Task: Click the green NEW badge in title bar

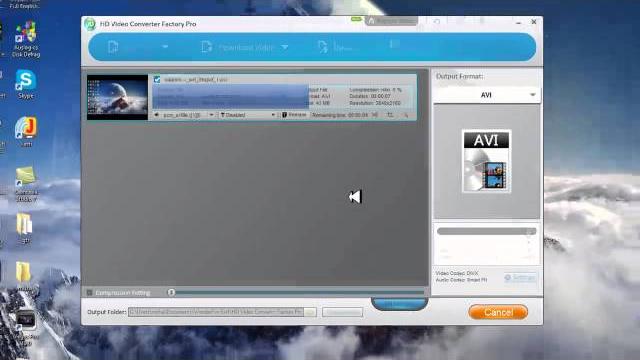Action: [356, 19]
